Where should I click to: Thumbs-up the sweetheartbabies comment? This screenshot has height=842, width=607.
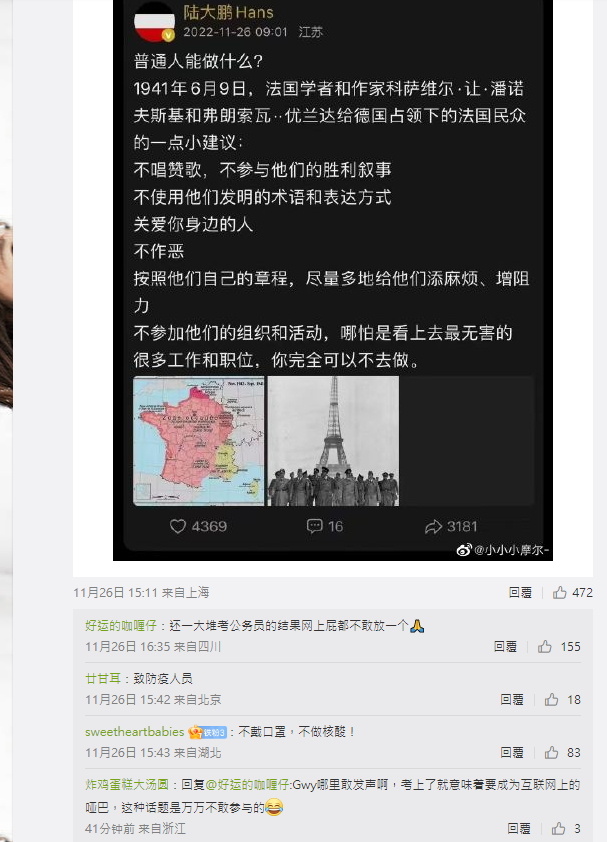point(551,752)
